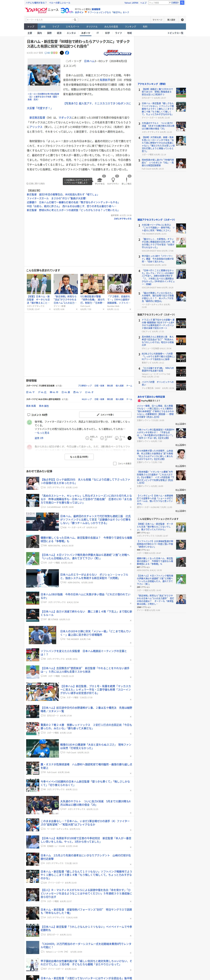
Task: Click the コメントを書く button
Action: coord(105,415)
